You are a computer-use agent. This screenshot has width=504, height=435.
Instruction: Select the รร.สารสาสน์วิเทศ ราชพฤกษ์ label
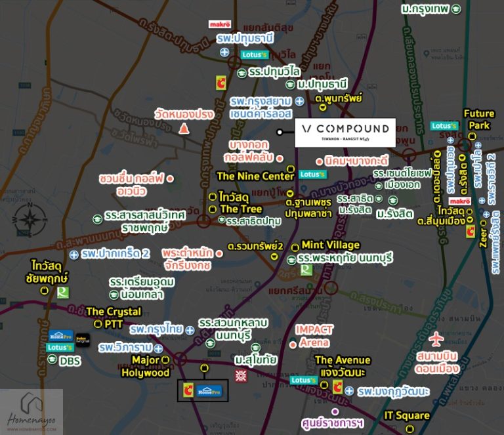145,221
